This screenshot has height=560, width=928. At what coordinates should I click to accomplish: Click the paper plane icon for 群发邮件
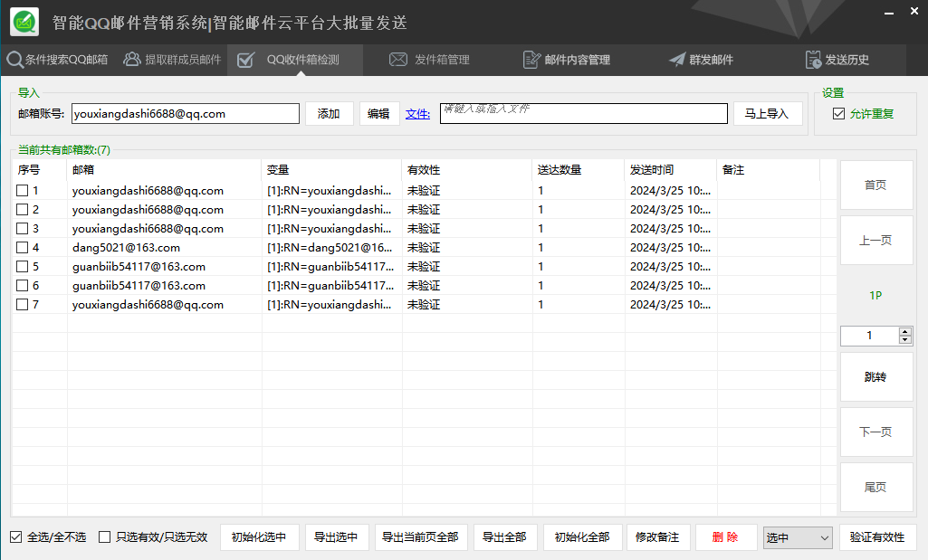(677, 59)
